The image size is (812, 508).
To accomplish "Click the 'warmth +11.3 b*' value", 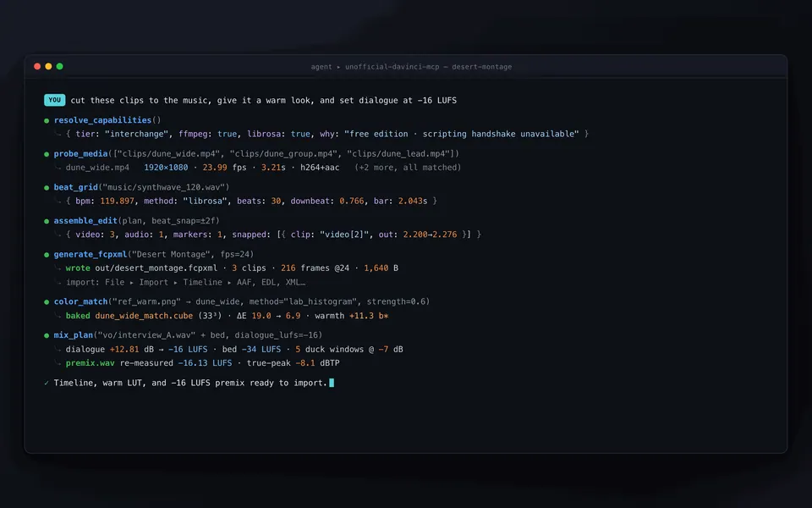I will (352, 316).
